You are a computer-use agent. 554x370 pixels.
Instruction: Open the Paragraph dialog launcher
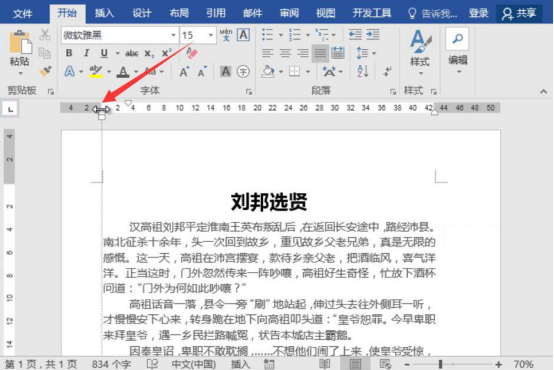(x=393, y=92)
